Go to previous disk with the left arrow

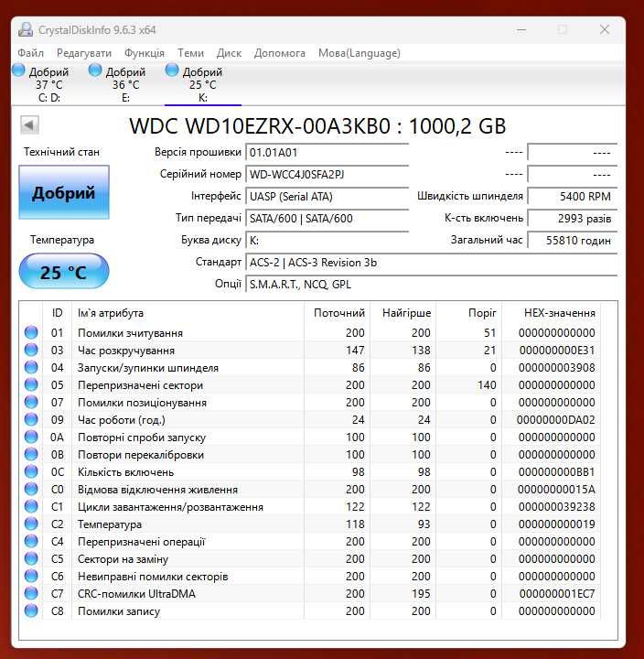tap(29, 124)
